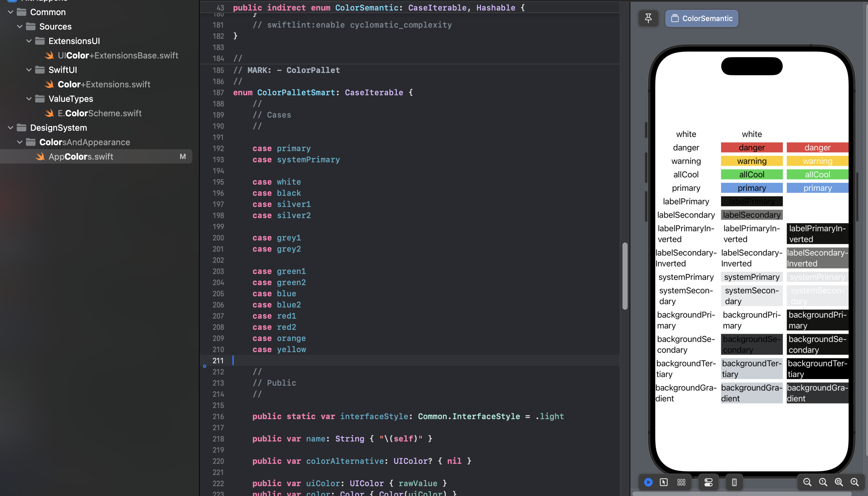Zoom out the preview canvas
Viewport: 868px width, 496px height.
[x=807, y=482]
